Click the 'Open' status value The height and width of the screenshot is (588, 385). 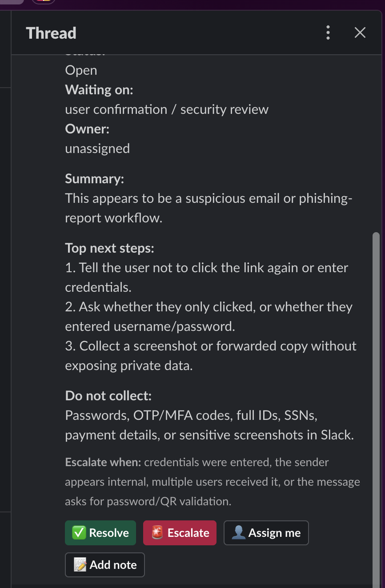pyautogui.click(x=81, y=70)
